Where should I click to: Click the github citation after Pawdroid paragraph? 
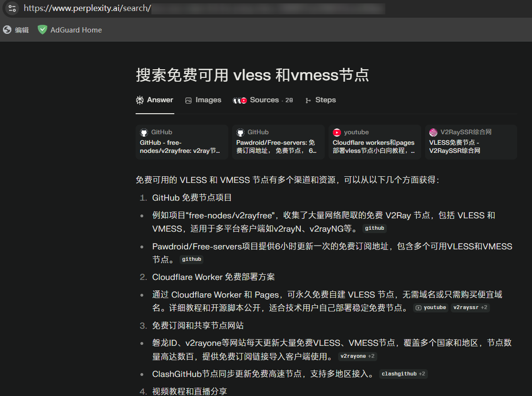click(192, 259)
